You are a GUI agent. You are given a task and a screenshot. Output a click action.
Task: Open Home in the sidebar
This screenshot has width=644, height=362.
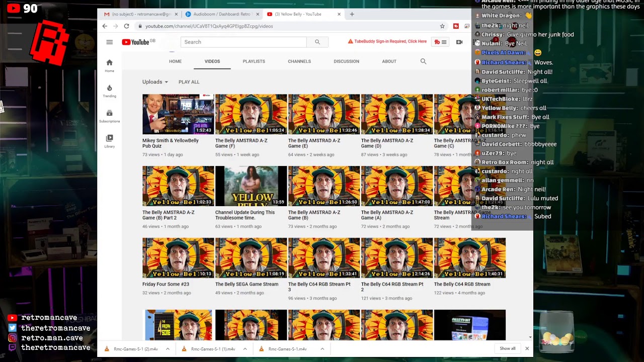pos(109,65)
